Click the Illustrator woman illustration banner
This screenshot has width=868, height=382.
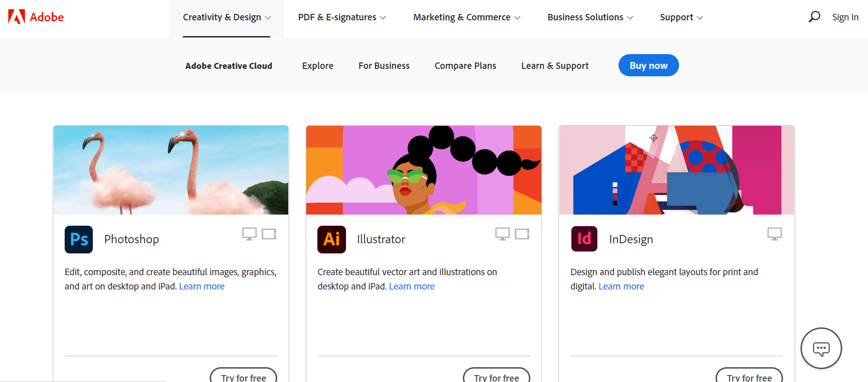tap(424, 170)
